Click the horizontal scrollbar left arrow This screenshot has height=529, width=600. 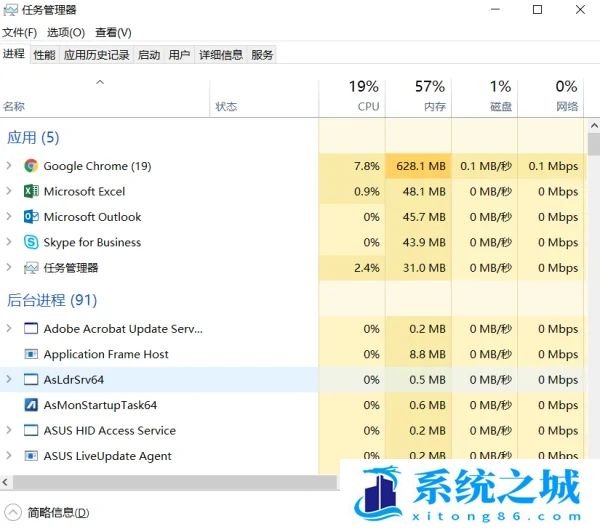click(x=5, y=482)
